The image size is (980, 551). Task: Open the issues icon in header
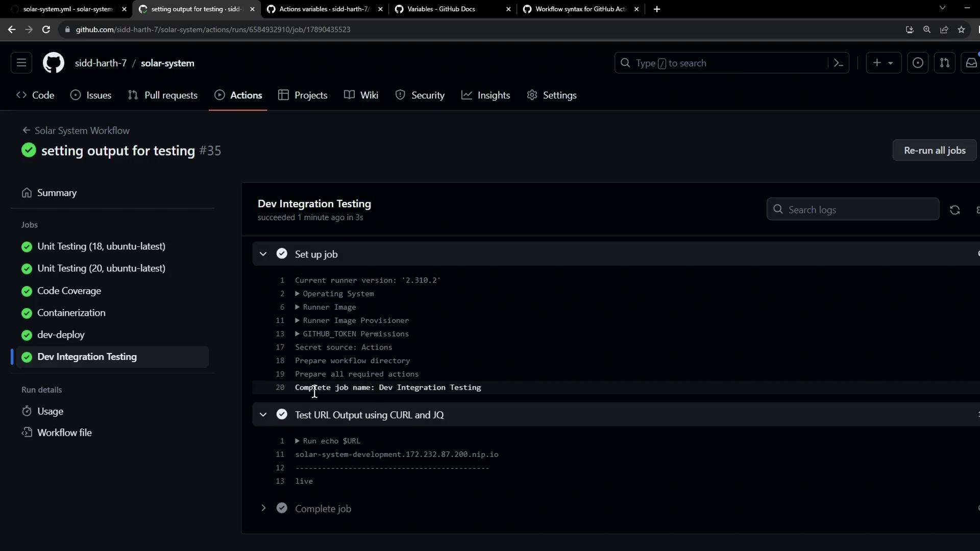pyautogui.click(x=917, y=63)
